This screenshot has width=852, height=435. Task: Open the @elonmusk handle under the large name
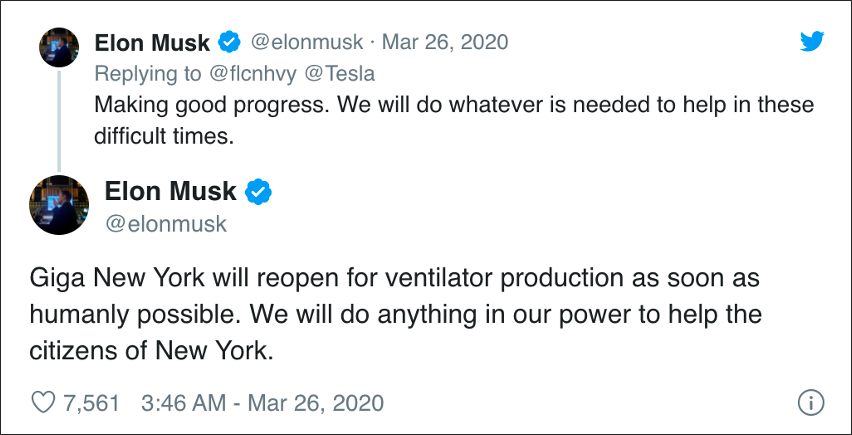pos(166,223)
